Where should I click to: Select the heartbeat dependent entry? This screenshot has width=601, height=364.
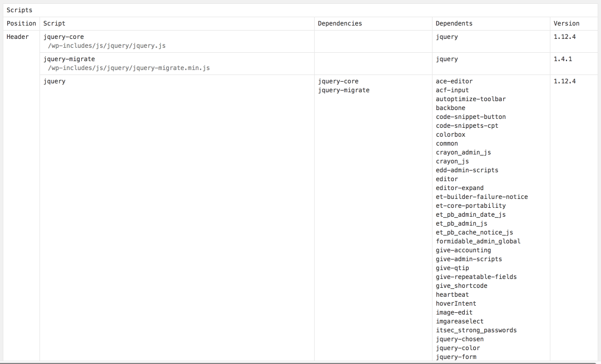[x=452, y=295]
